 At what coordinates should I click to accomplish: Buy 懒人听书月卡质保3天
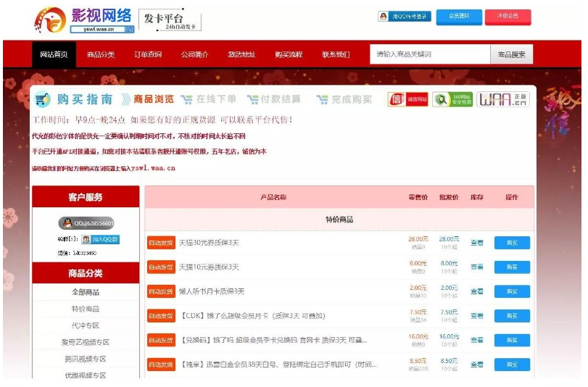(x=512, y=292)
